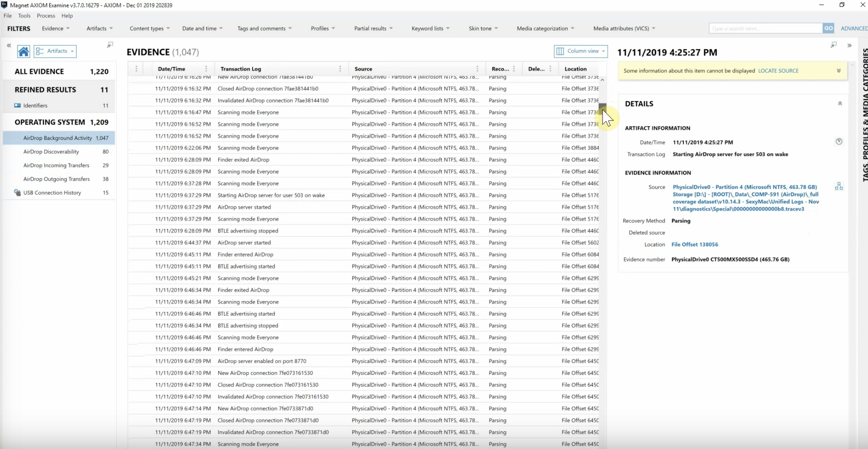Open Media categorization filter dropdown
This screenshot has width=868, height=449.
tap(545, 29)
